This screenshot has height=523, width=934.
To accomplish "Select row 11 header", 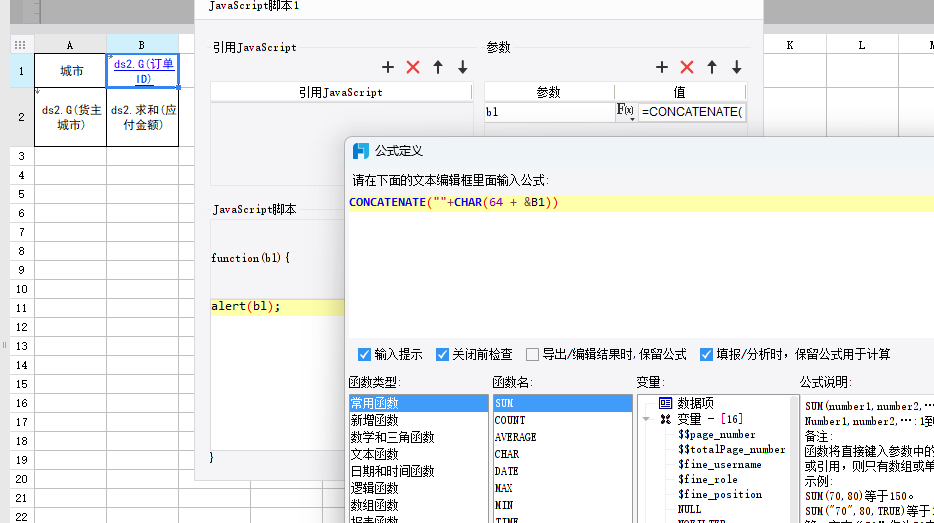I will pyautogui.click(x=21, y=308).
